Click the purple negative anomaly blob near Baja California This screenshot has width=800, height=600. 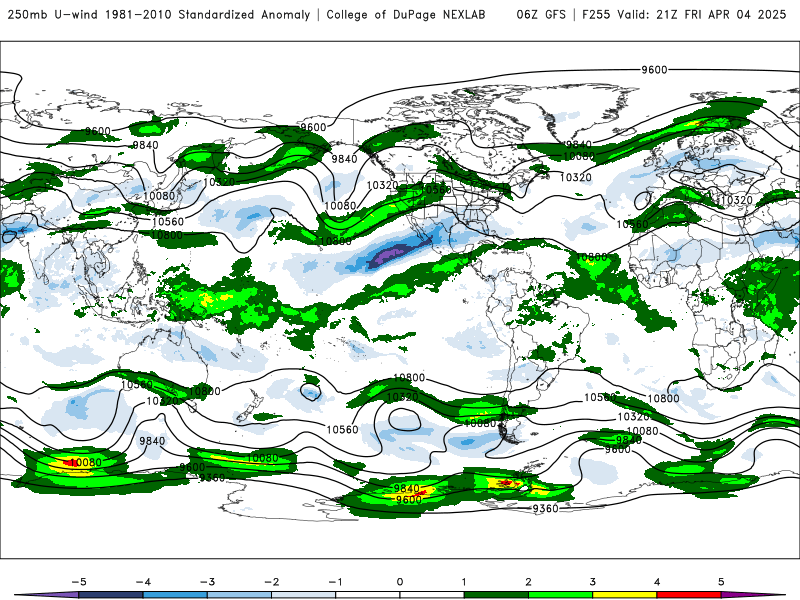pyautogui.click(x=390, y=255)
